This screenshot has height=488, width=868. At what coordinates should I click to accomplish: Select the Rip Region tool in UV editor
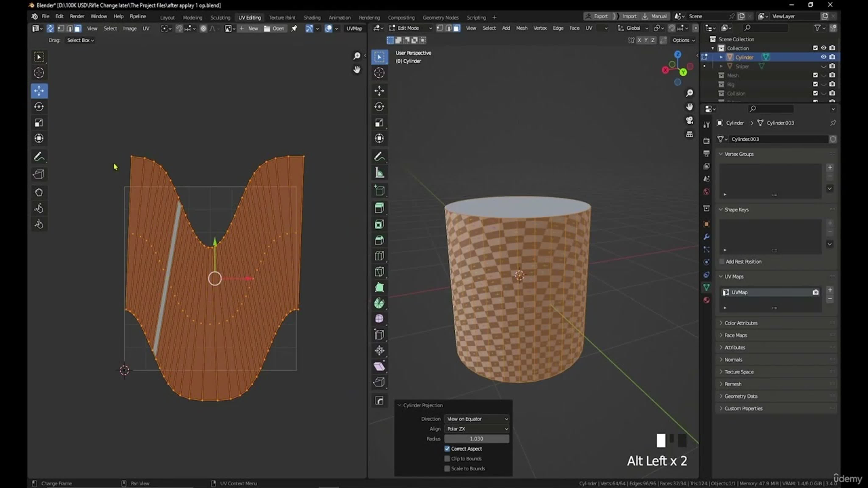(39, 174)
